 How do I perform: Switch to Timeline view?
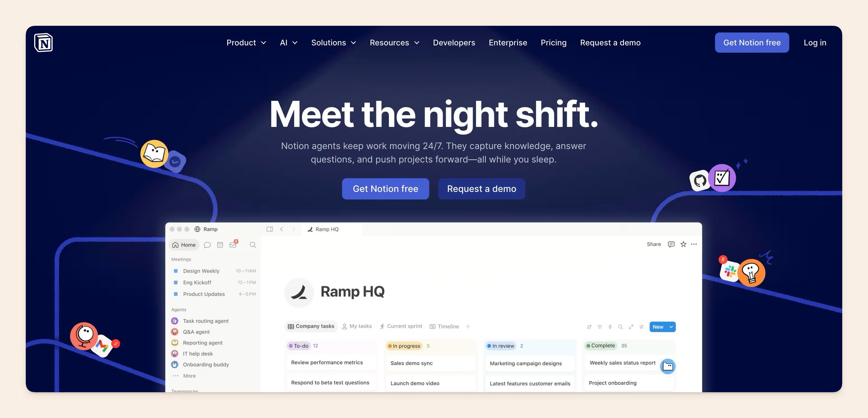click(444, 326)
